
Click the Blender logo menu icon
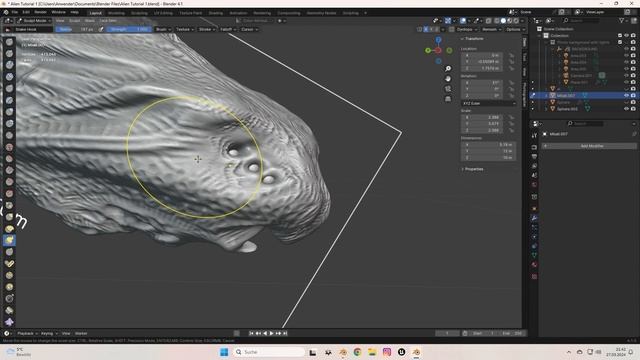tap(6, 12)
